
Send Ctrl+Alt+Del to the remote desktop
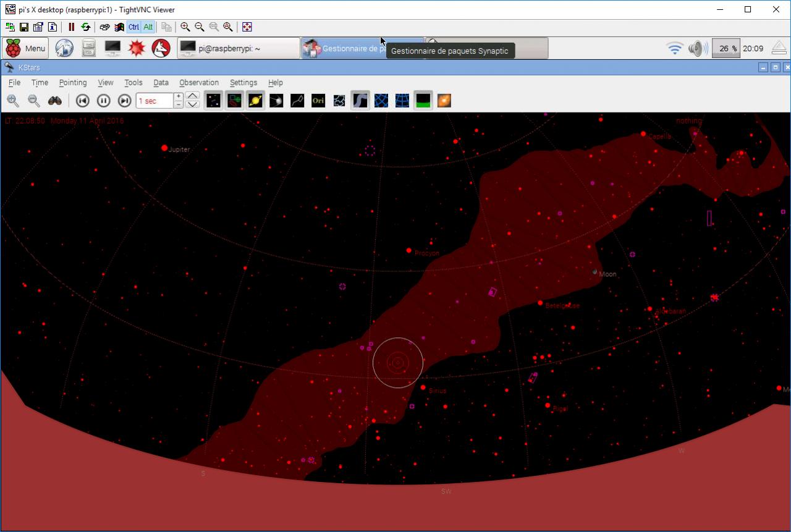[x=105, y=27]
